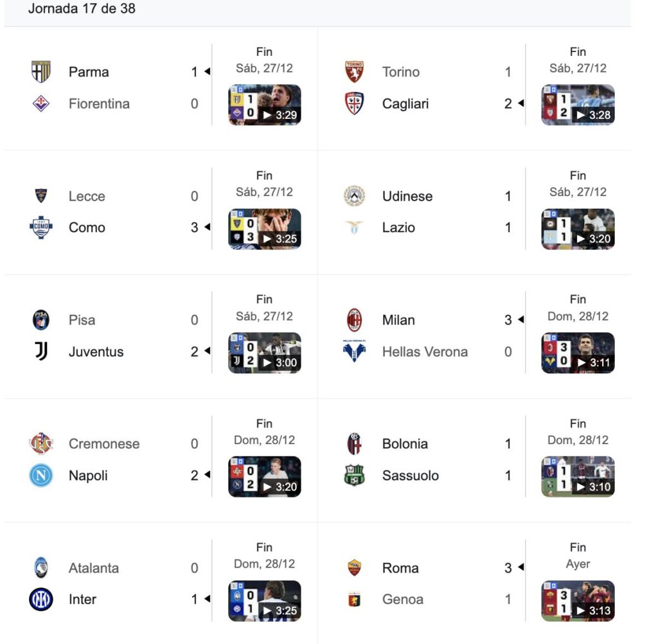This screenshot has height=644, width=658.
Task: Click the Hellas Verona club crest
Action: [x=355, y=352]
